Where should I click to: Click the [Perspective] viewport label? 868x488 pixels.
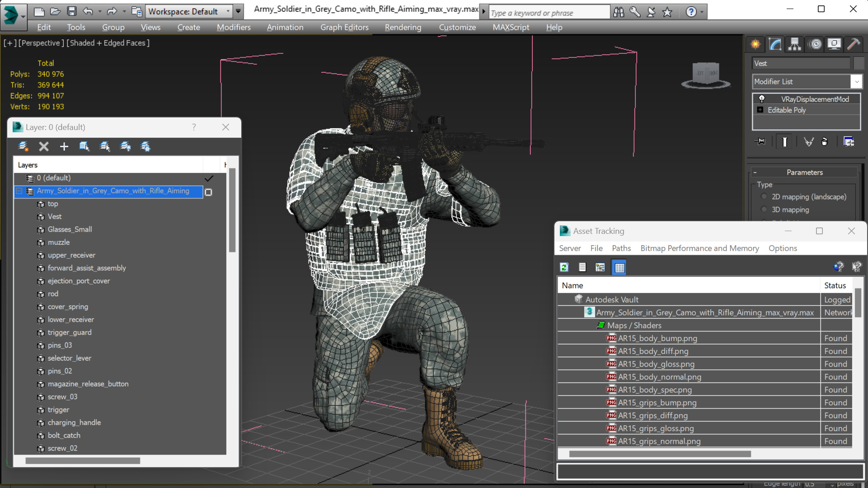point(40,43)
